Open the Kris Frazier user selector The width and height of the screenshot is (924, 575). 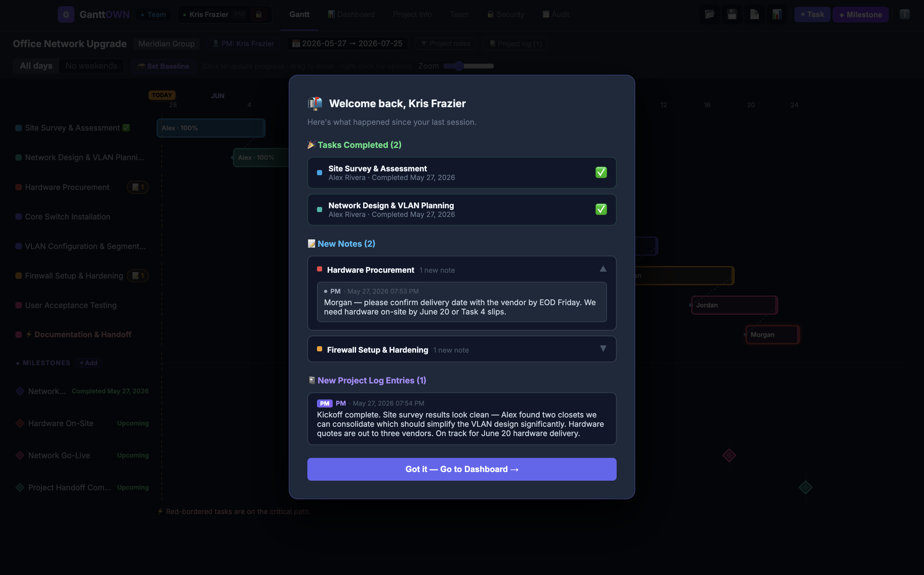225,14
